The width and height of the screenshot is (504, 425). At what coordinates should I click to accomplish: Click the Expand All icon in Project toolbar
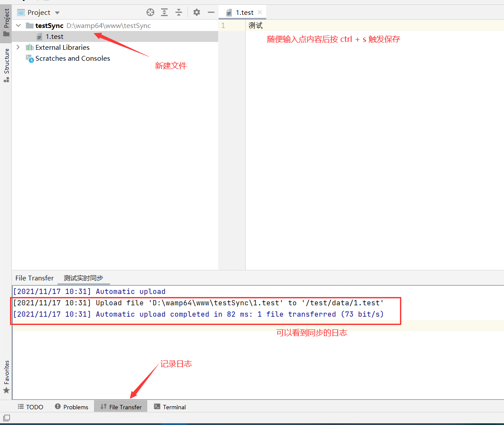(164, 13)
